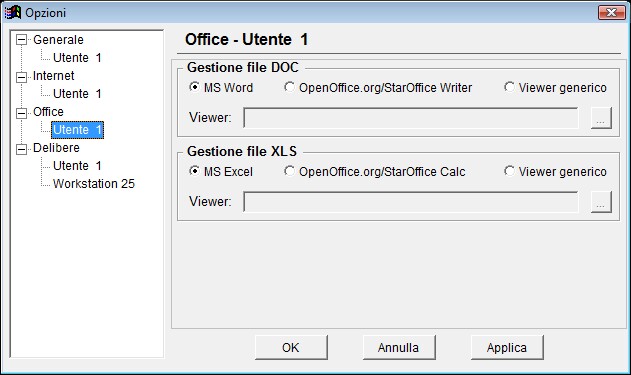The height and width of the screenshot is (375, 631).
Task: Close the Opzioni dialog window
Action: [x=611, y=12]
